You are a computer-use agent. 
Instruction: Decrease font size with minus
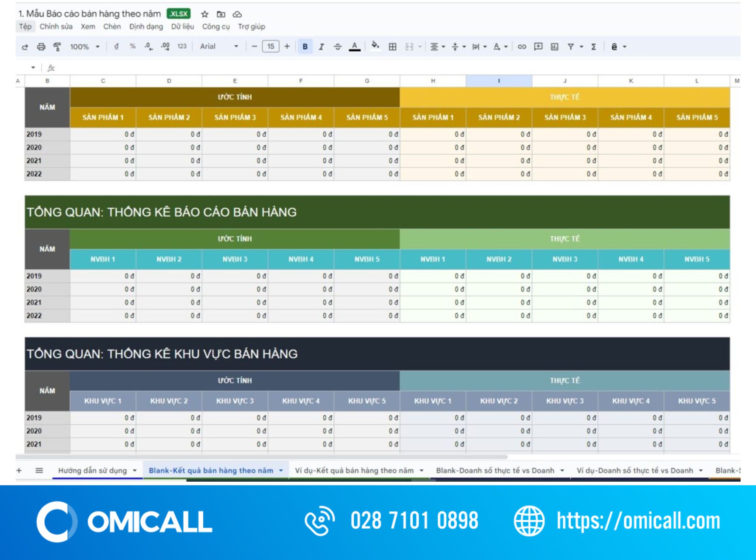(x=254, y=47)
